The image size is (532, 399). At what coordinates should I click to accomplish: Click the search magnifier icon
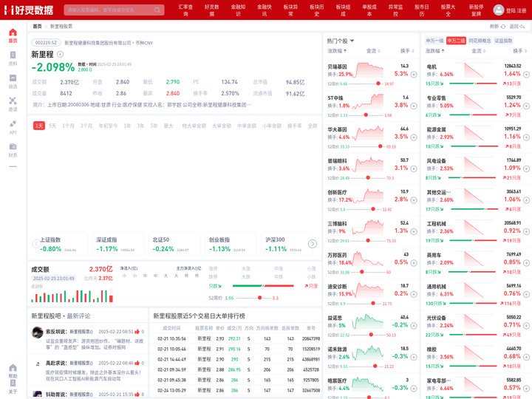click(157, 10)
